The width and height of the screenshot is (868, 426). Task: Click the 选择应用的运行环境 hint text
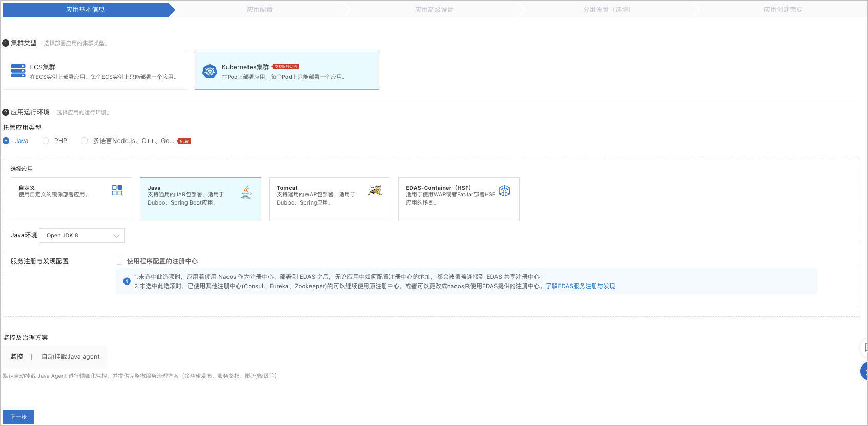pyautogui.click(x=84, y=113)
